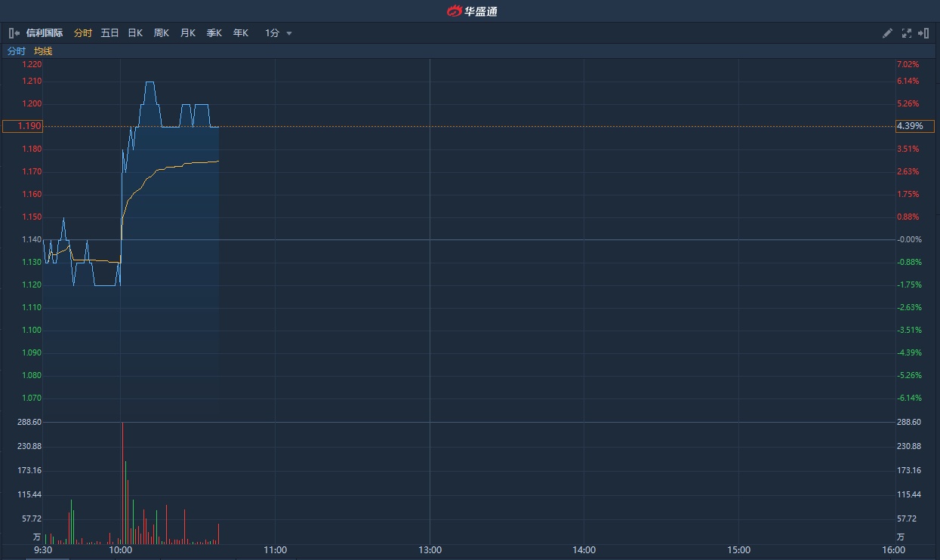Toggle fullscreen chart view
This screenshot has width=940, height=560.
pos(906,33)
